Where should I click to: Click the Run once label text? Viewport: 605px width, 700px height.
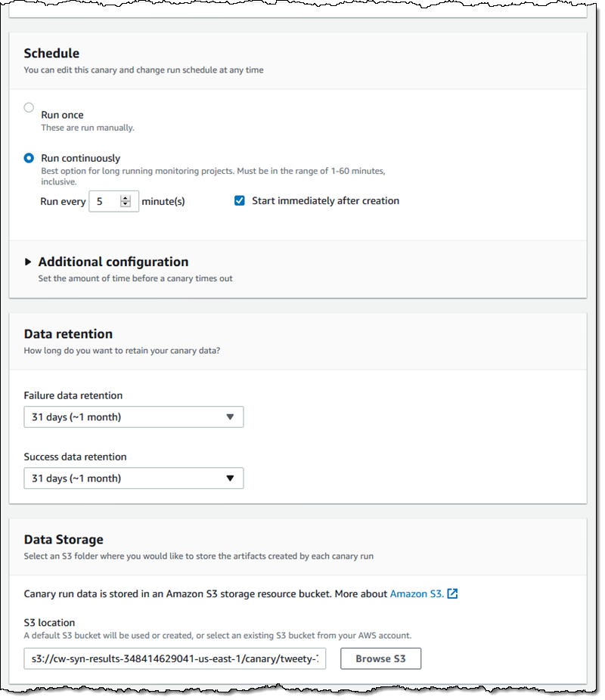[62, 115]
